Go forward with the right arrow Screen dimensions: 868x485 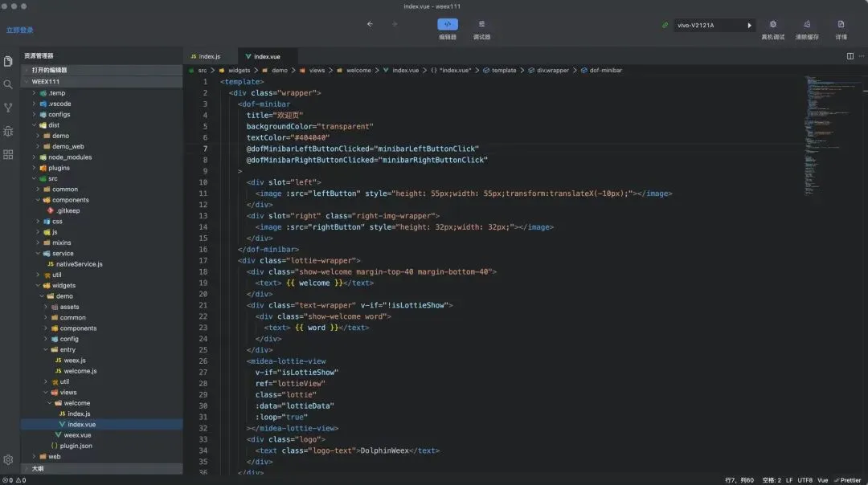point(395,24)
